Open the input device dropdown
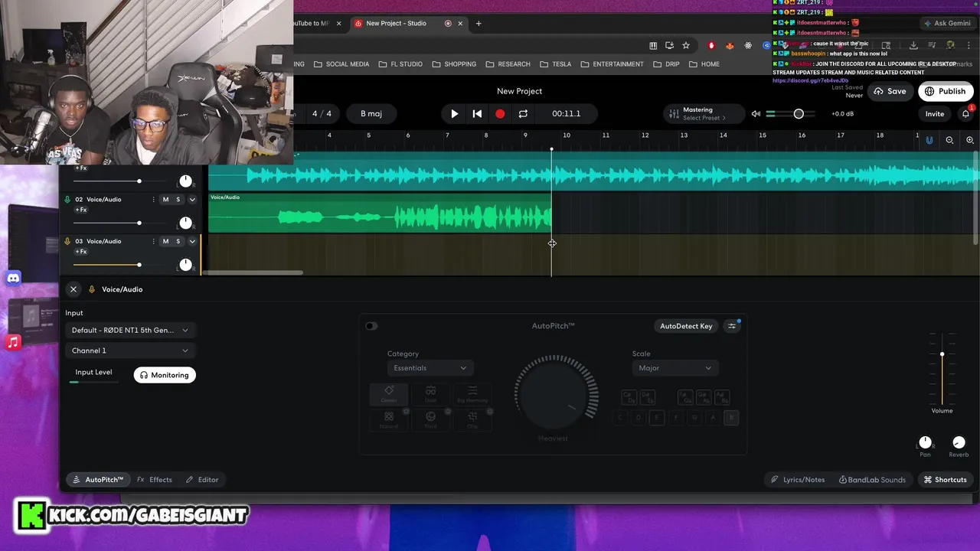 click(x=130, y=330)
